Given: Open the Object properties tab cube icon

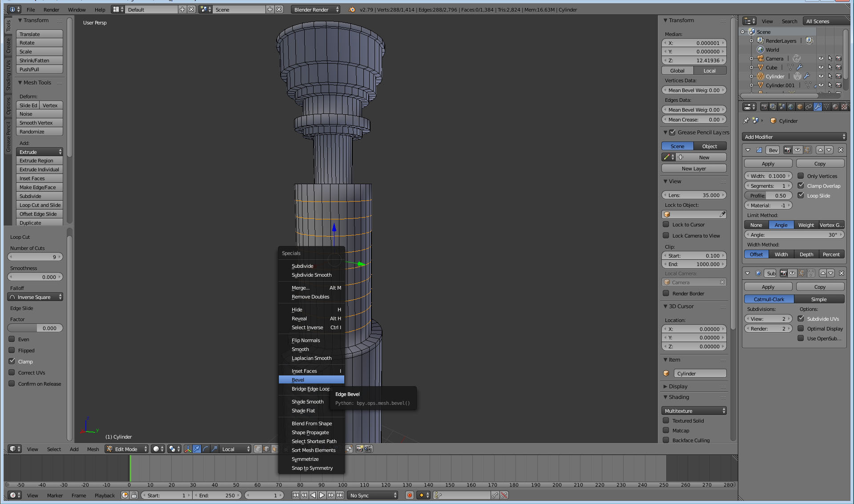Looking at the screenshot, I should [x=800, y=107].
